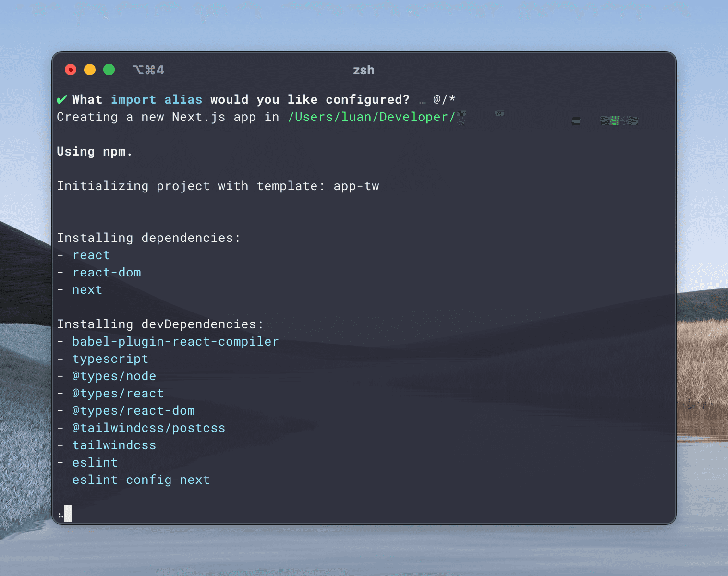Click 'Creating a new Next.js app in'
The height and width of the screenshot is (576, 728).
pyautogui.click(x=168, y=117)
